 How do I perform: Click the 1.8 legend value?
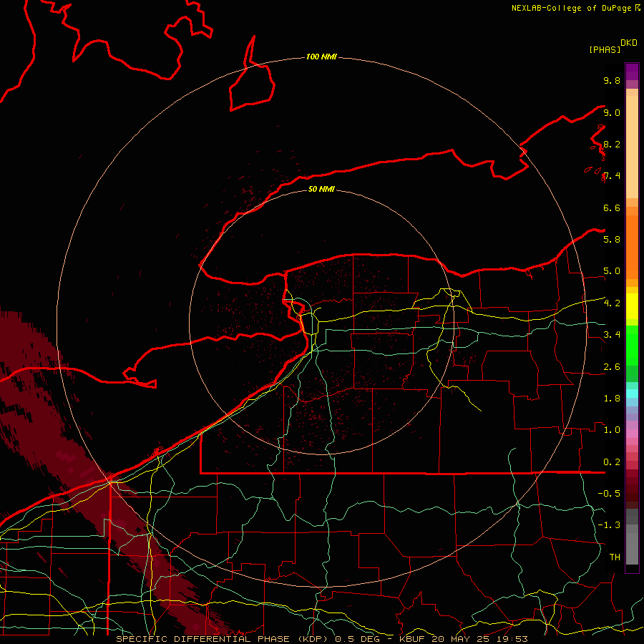tap(612, 398)
